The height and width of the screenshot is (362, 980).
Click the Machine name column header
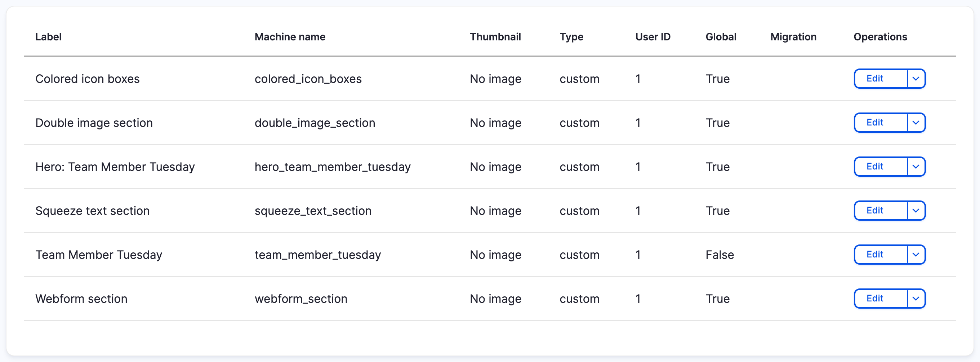tap(290, 37)
